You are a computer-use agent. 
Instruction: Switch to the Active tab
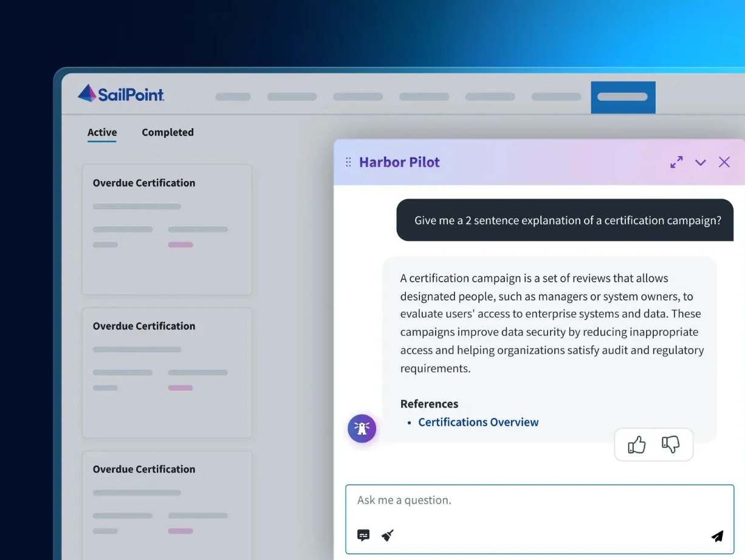pyautogui.click(x=102, y=132)
